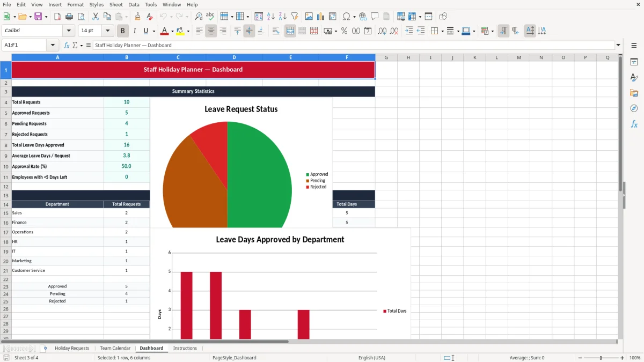
Task: Click the Copy icon
Action: click(107, 17)
